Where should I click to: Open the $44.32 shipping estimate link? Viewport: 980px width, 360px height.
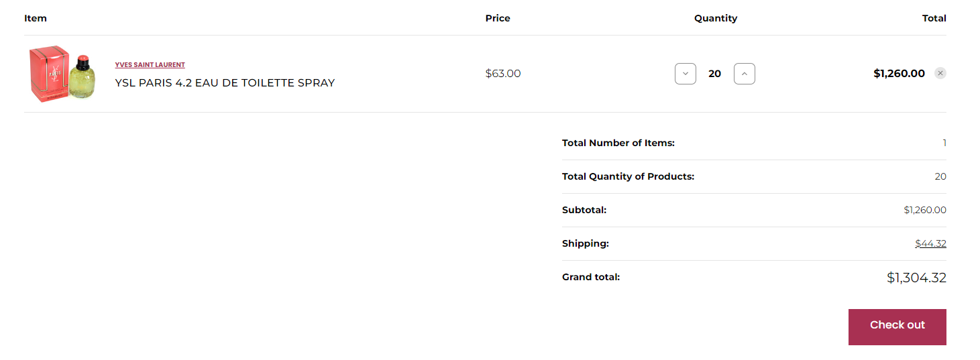tap(930, 243)
